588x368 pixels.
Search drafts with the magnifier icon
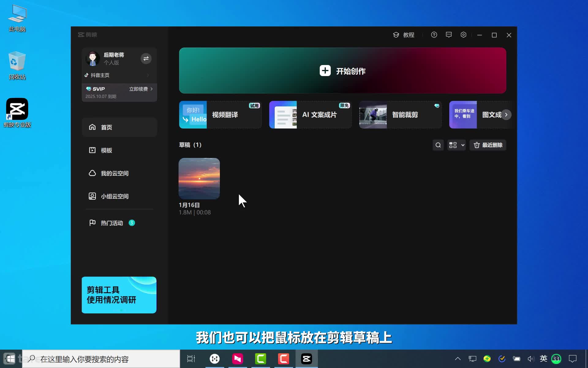438,145
